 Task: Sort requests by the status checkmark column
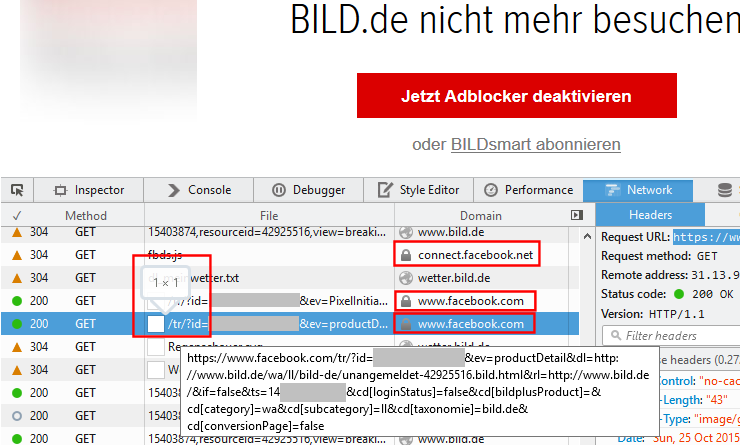(17, 216)
